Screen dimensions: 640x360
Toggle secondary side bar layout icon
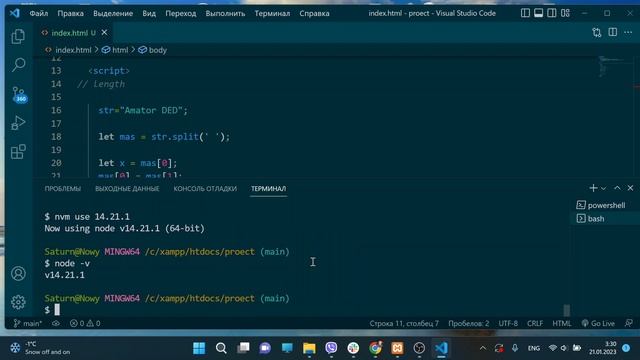(551, 13)
